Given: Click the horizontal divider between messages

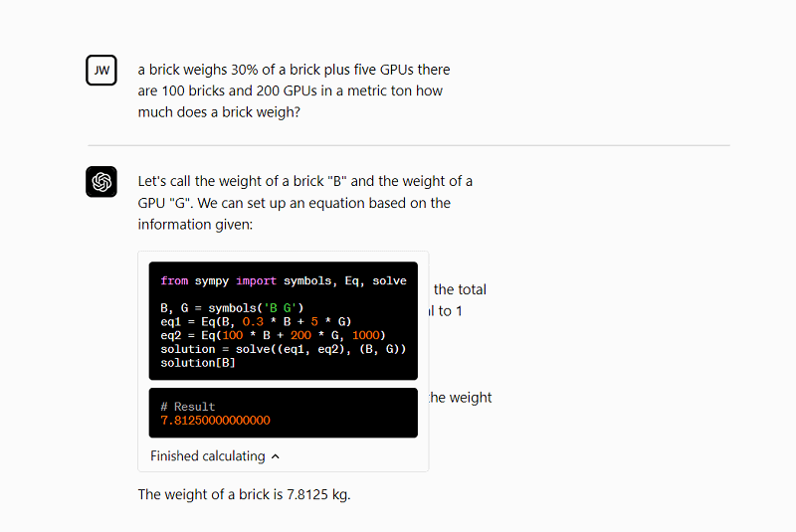Looking at the screenshot, I should point(409,145).
